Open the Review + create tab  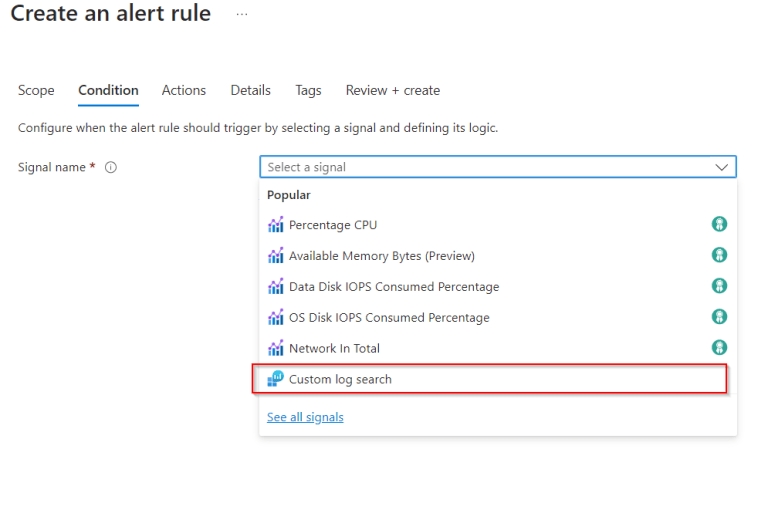pyautogui.click(x=393, y=91)
